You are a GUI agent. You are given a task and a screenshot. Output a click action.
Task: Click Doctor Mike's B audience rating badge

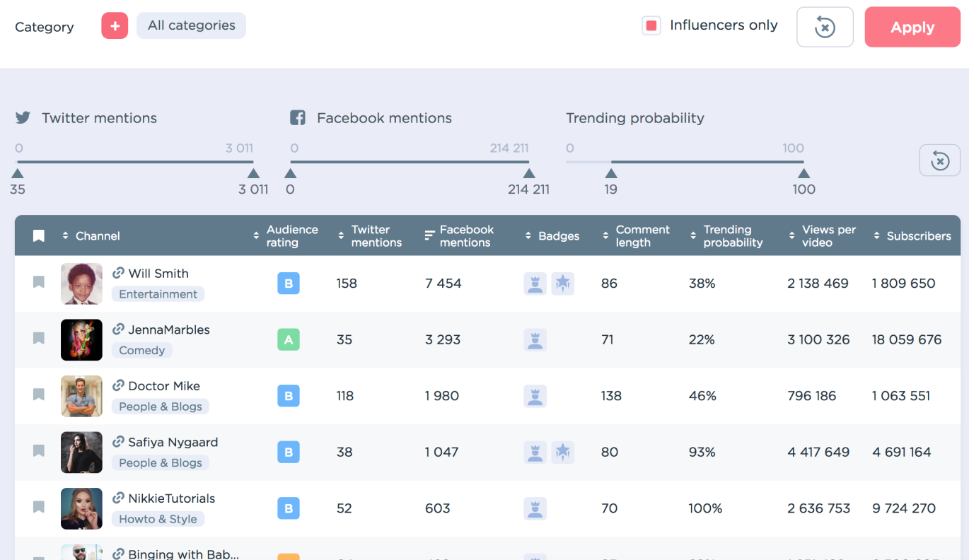tap(289, 396)
